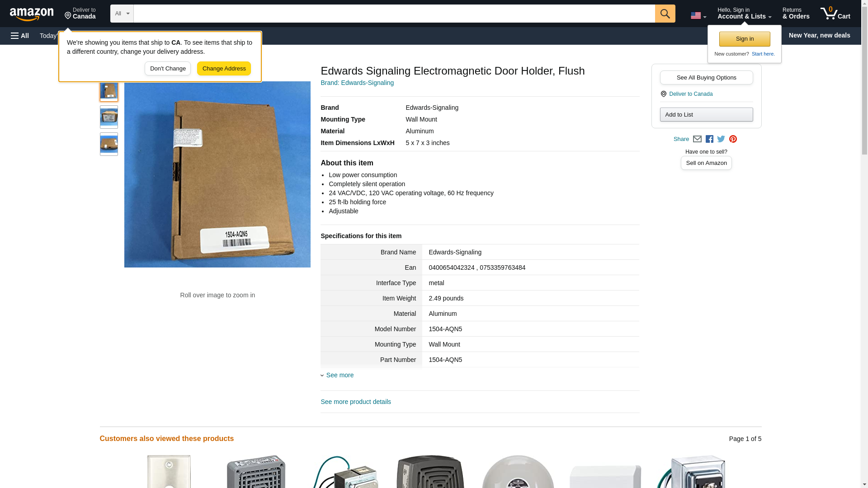The image size is (868, 488).
Task: Select the second product thumbnail
Action: (x=109, y=117)
